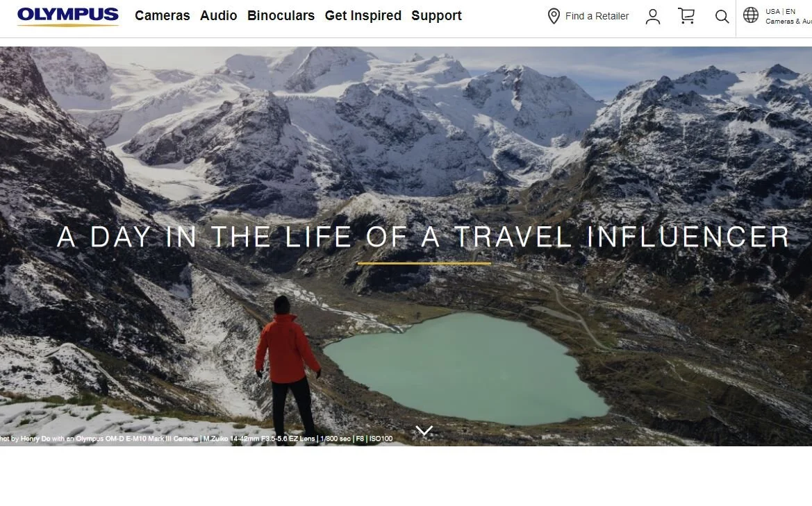View the shopping cart

point(686,16)
